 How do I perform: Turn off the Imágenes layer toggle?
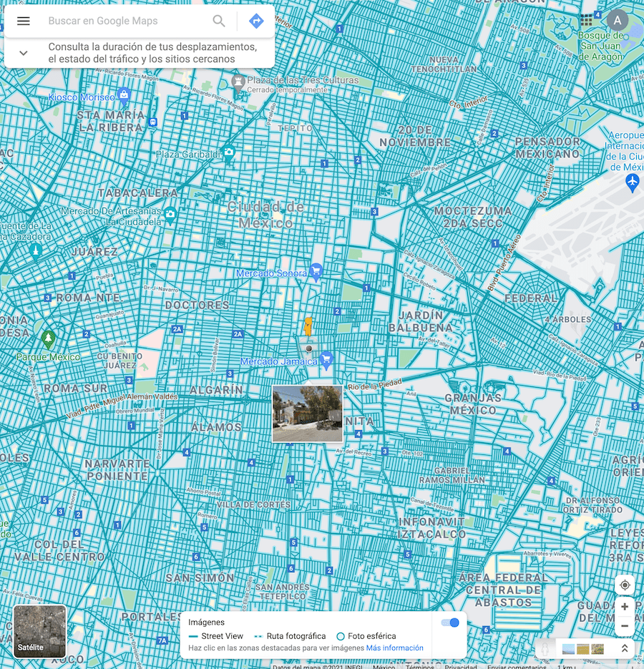pyautogui.click(x=450, y=622)
